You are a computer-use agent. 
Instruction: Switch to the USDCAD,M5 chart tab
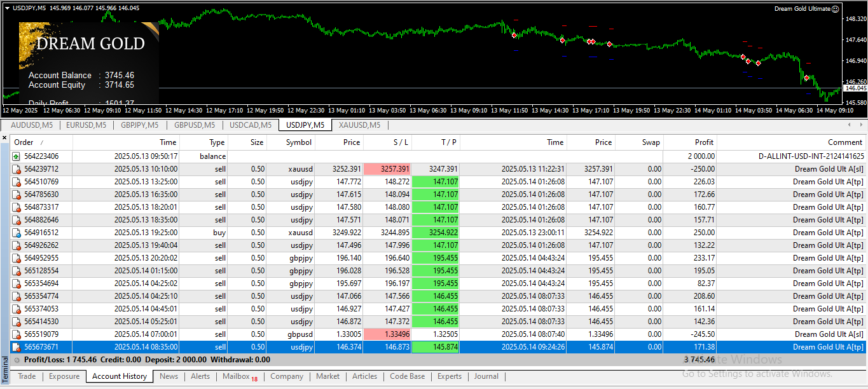click(x=251, y=125)
